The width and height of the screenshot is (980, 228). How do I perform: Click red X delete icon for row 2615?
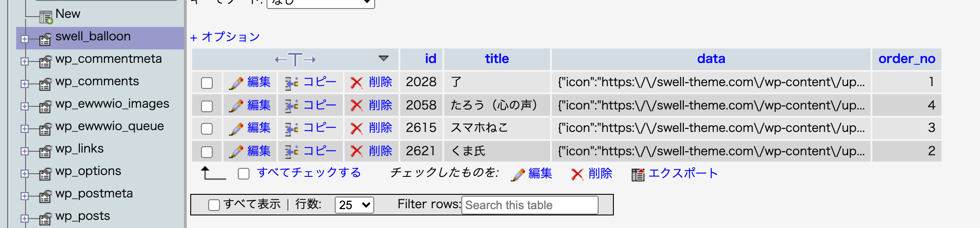[x=357, y=129]
